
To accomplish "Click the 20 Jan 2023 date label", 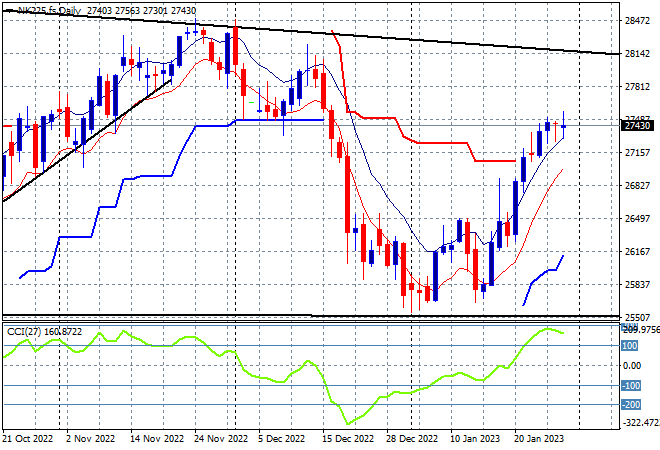I will (x=539, y=439).
